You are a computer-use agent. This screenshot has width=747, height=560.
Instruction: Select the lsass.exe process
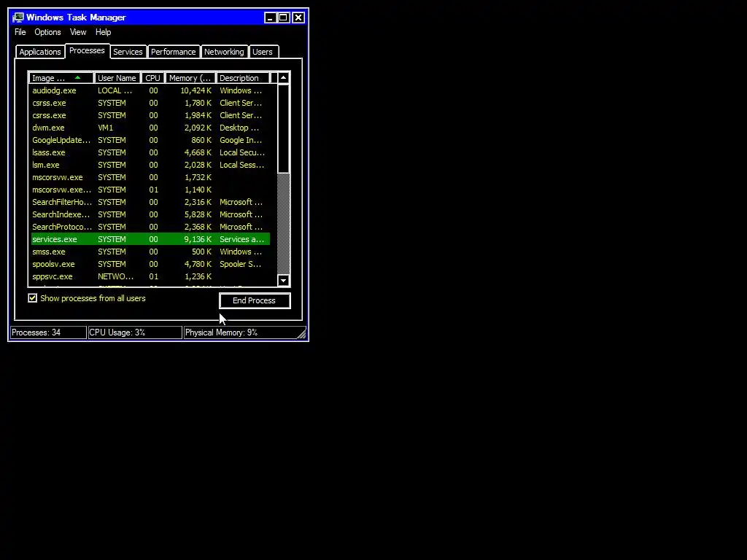(150, 152)
